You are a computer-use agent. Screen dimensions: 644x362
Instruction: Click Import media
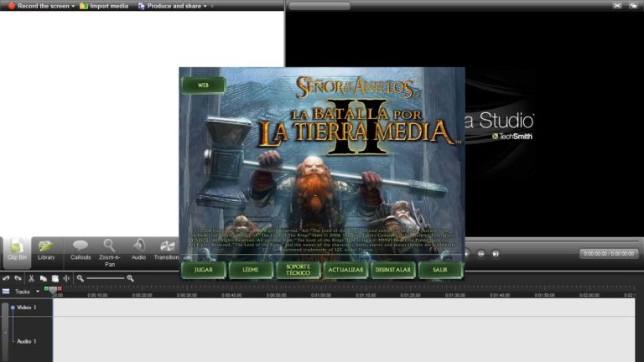104,6
